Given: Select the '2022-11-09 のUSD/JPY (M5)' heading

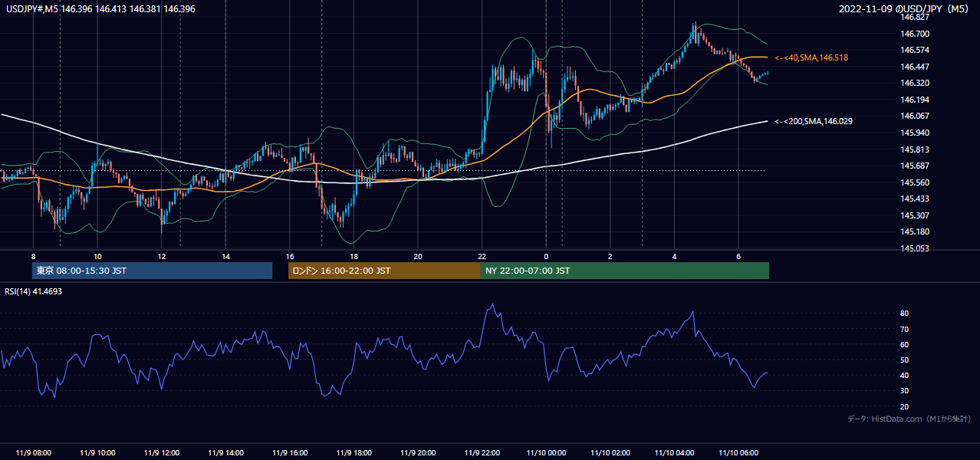Looking at the screenshot, I should click(905, 9).
